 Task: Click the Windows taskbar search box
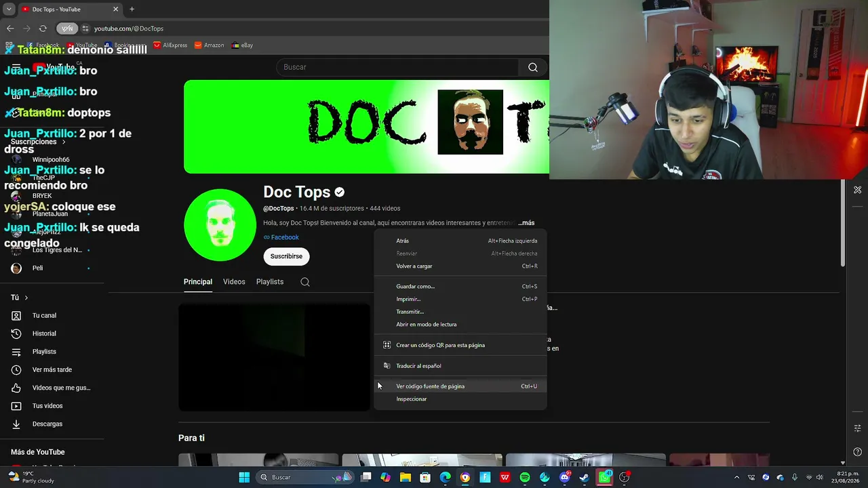click(305, 477)
